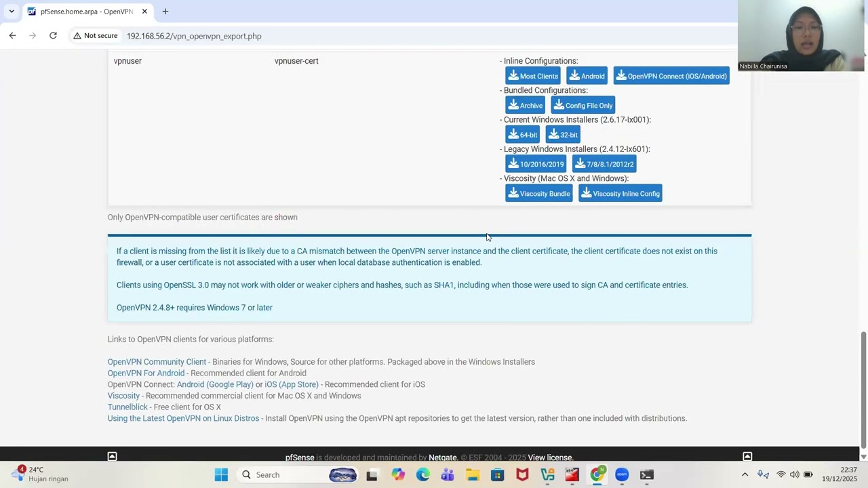Screen dimensions: 868x488
Task: Switch to Zoom in the taskbar
Action: (622, 475)
